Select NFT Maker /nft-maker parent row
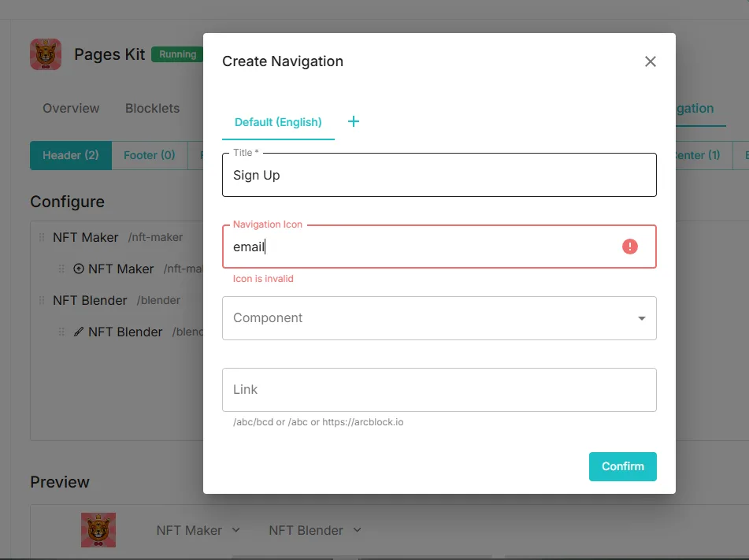Viewport: 749px width, 560px height. pos(117,237)
